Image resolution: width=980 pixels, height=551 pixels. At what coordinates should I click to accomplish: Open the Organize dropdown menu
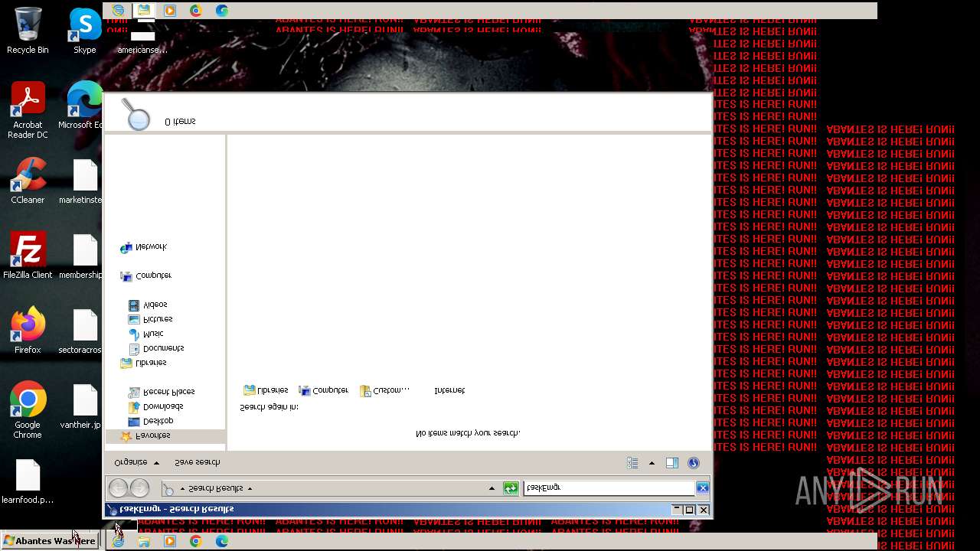(136, 462)
